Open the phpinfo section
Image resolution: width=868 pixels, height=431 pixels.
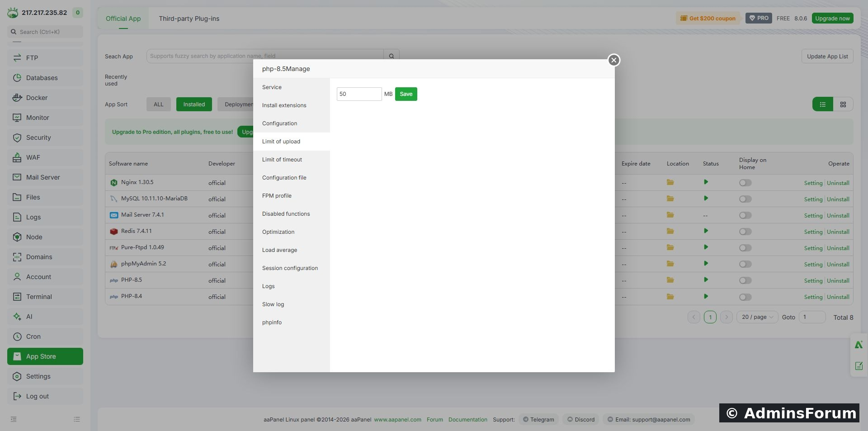292,322
